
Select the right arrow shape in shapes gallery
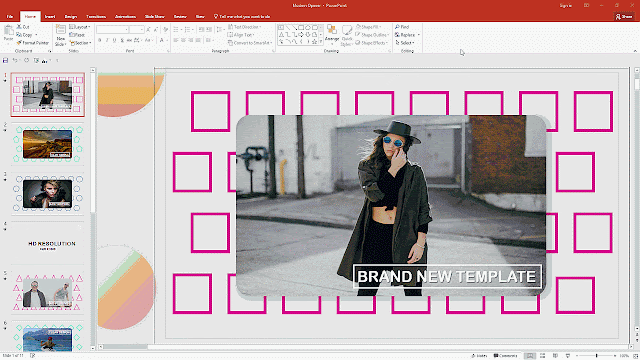click(x=301, y=35)
